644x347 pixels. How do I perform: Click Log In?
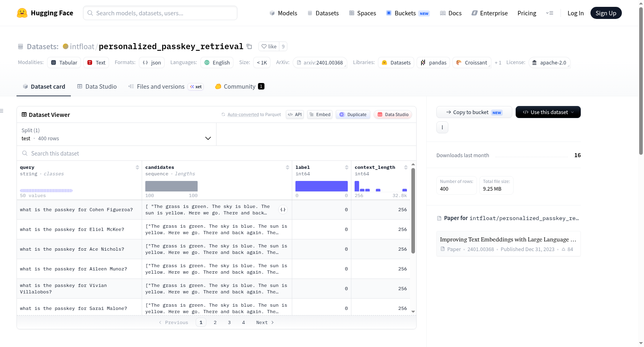click(x=576, y=13)
